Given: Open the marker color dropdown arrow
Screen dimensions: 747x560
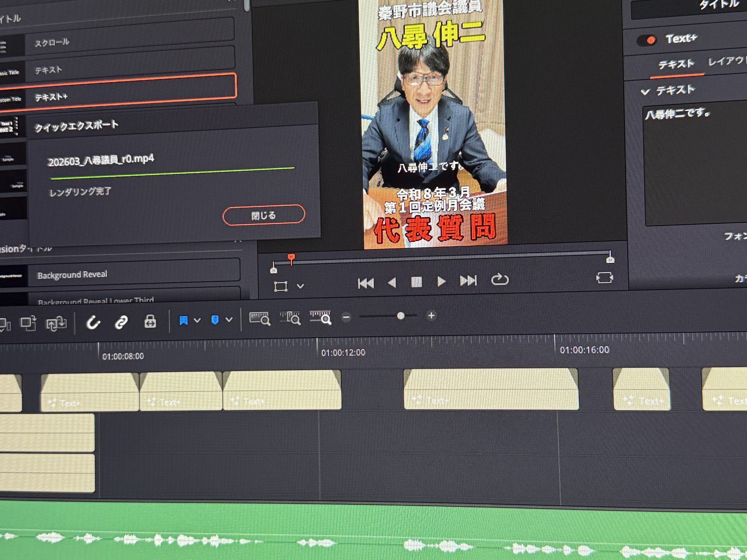Looking at the screenshot, I should (229, 319).
